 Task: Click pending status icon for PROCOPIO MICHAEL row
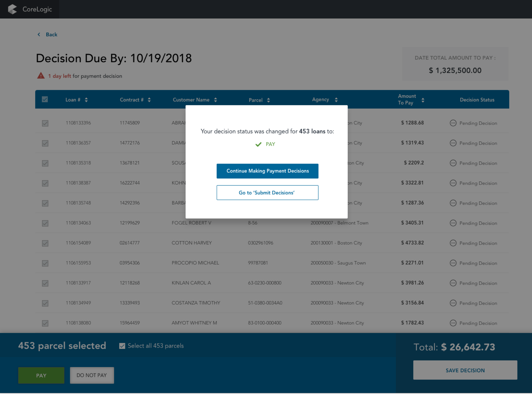click(x=453, y=263)
